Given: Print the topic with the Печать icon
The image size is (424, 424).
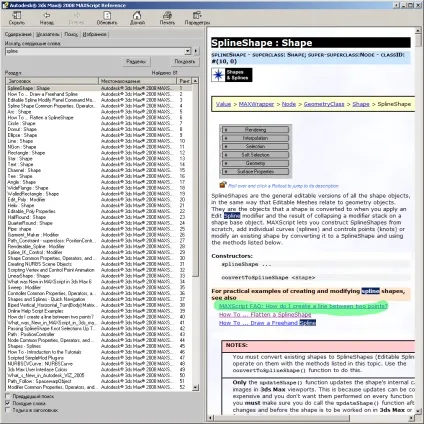Looking at the screenshot, I should tap(167, 15).
